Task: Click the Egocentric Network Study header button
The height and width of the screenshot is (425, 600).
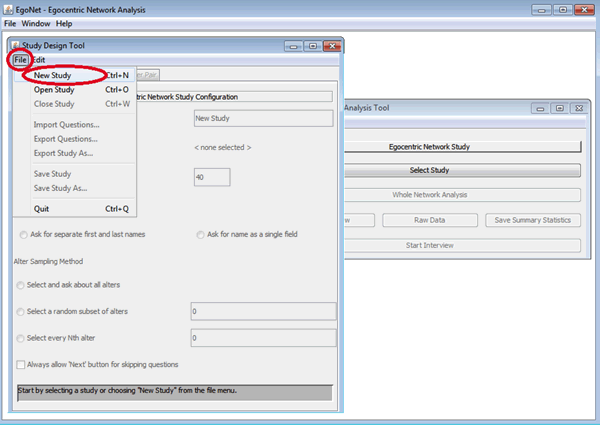Action: (463, 147)
